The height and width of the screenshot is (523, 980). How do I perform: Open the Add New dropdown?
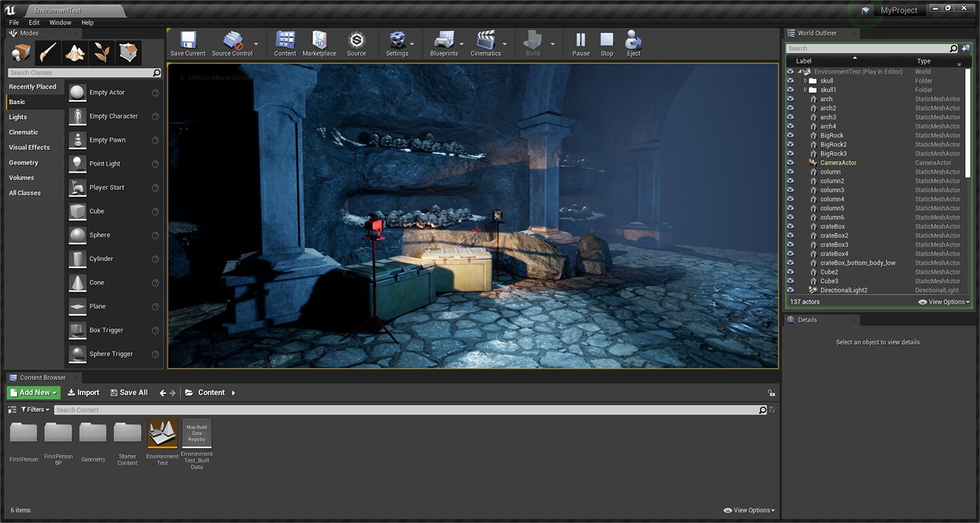(33, 392)
